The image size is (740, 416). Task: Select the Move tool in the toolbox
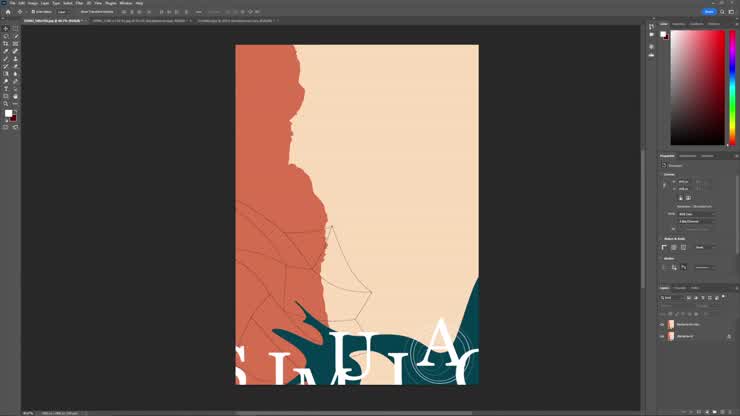pos(6,28)
